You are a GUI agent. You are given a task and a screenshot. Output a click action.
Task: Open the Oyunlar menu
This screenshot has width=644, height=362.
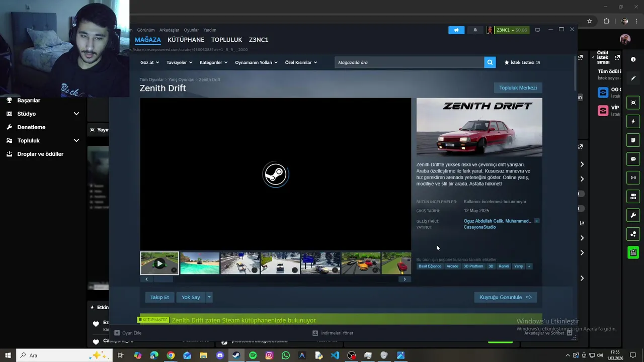click(191, 30)
